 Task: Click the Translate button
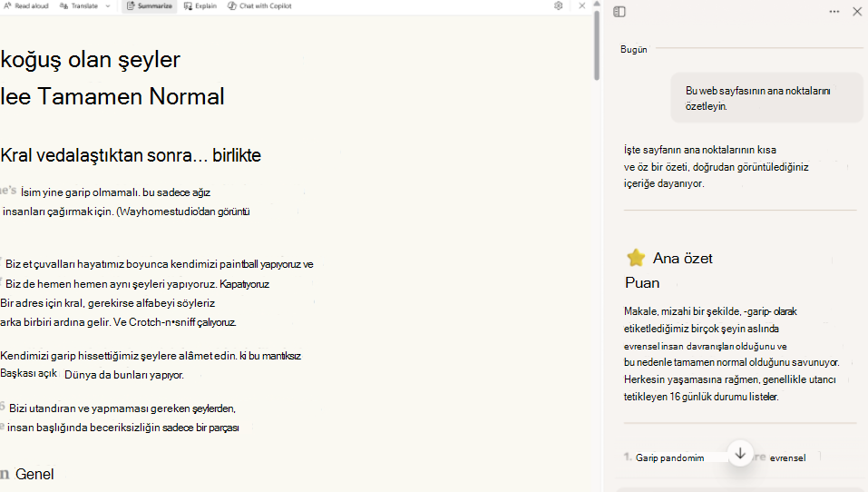point(79,6)
